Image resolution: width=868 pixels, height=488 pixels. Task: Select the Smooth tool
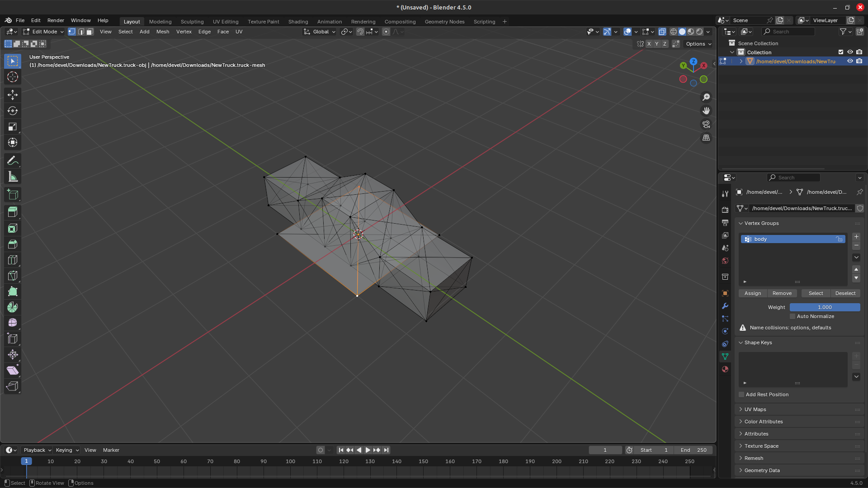pos(13,323)
